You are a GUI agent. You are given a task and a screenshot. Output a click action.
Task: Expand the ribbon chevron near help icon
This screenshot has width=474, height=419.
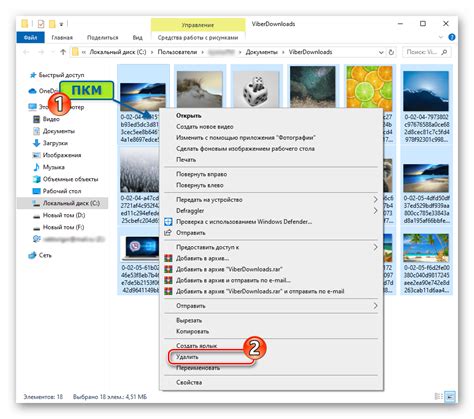[x=441, y=37]
